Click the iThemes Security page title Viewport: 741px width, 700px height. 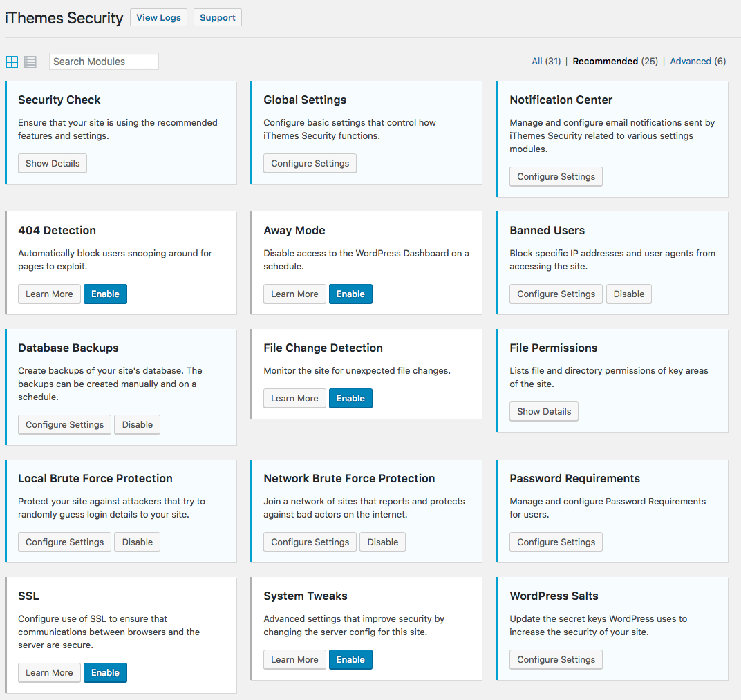[64, 18]
